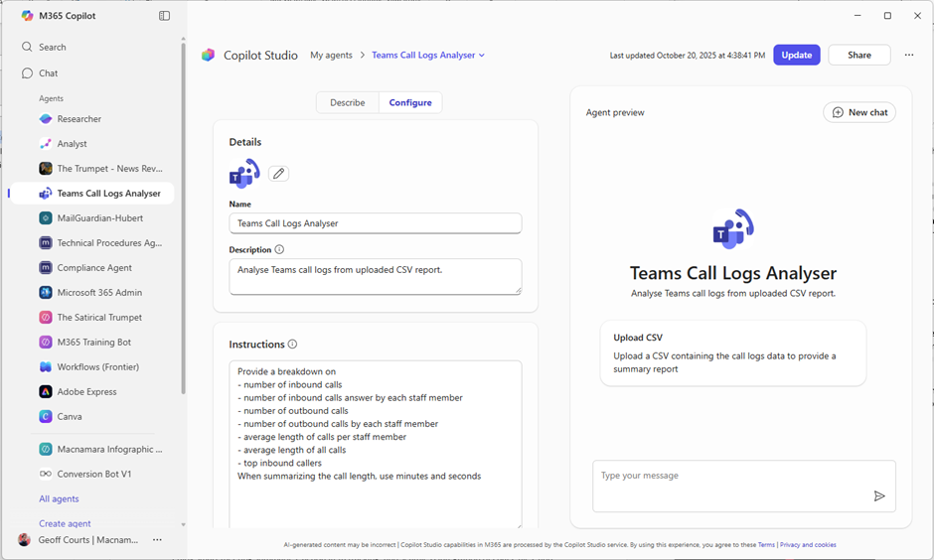This screenshot has height=560, width=934.
Task: Open the Terms link in footer
Action: click(766, 544)
